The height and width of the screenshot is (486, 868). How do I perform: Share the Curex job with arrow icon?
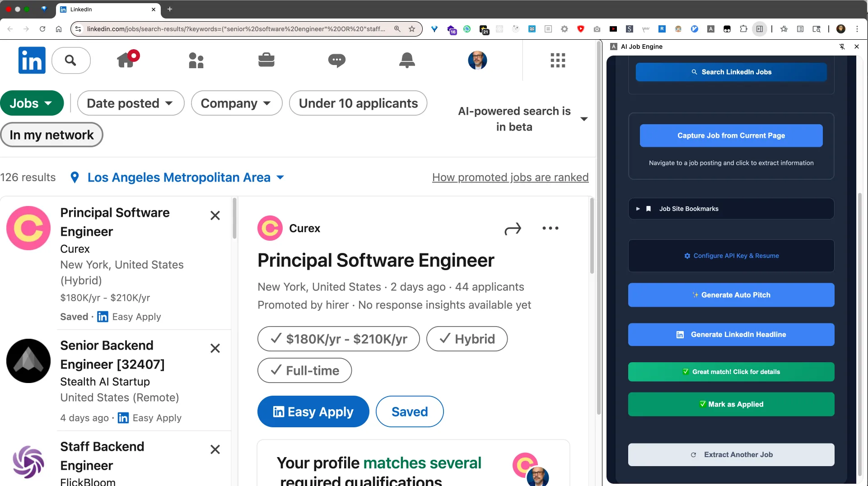(513, 229)
